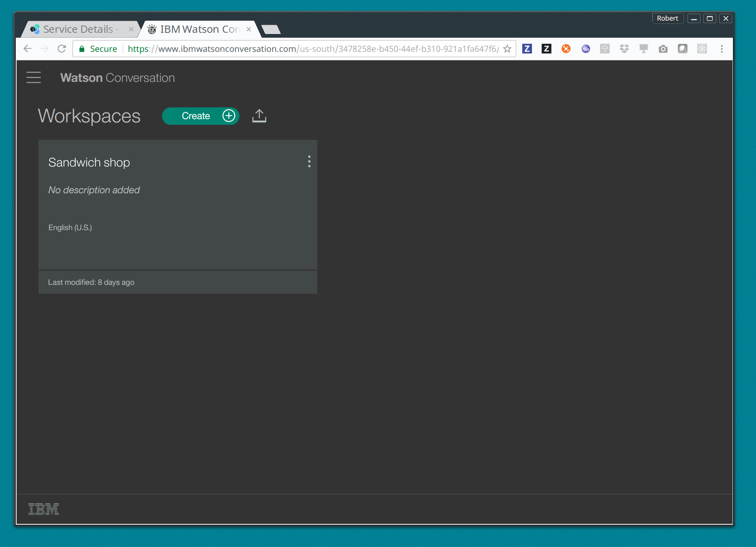Click the gray square extension icon right of Ws
756x547 pixels.
point(605,49)
